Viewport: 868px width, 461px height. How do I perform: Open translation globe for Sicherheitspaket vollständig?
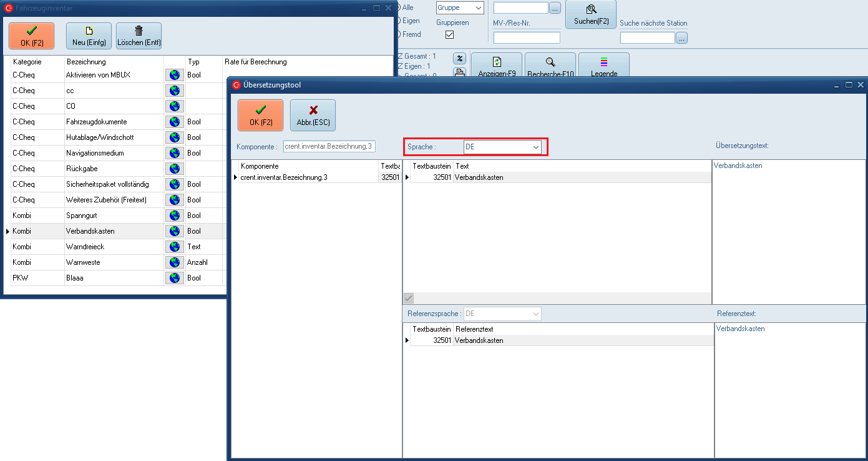(x=174, y=184)
